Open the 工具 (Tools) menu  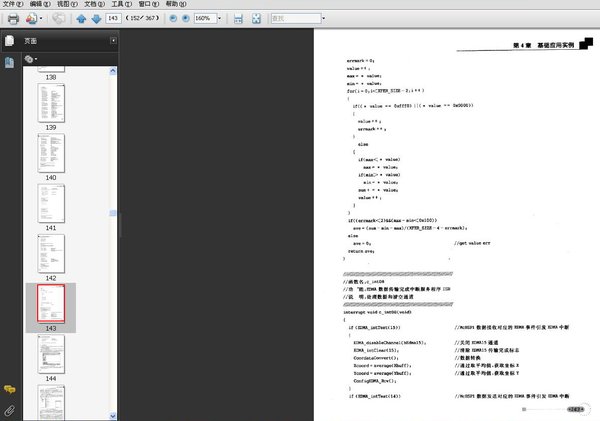tap(122, 4)
